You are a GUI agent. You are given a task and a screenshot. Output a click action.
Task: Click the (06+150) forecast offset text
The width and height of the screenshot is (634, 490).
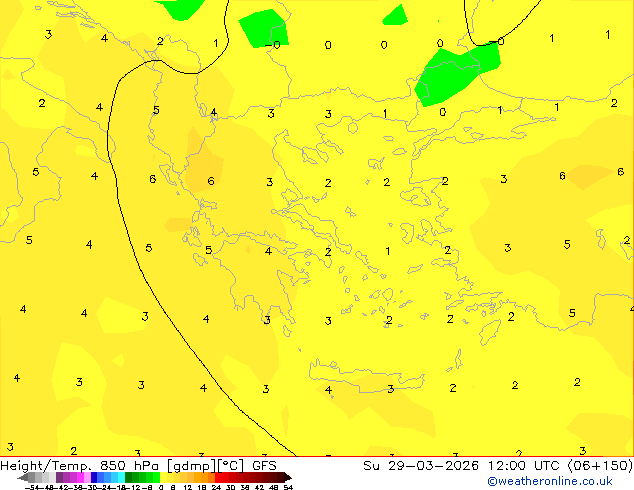[x=600, y=466]
